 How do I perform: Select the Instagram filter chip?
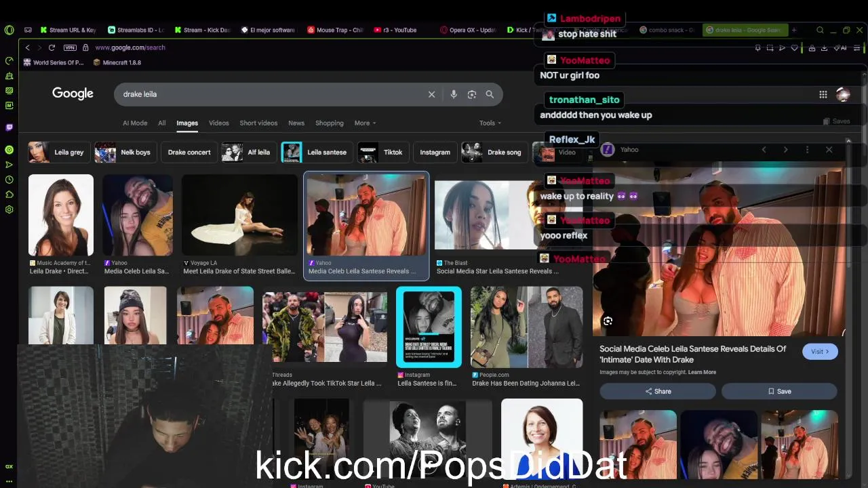[x=435, y=152]
